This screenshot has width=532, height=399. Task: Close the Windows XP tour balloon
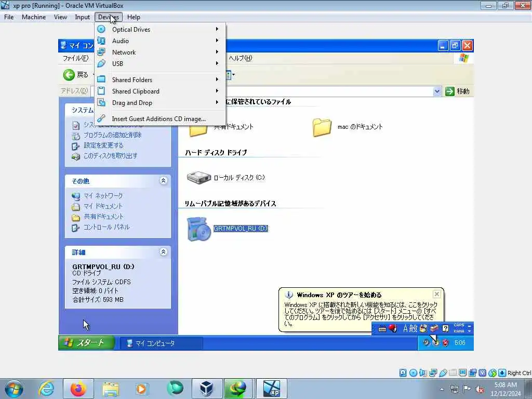pos(437,294)
